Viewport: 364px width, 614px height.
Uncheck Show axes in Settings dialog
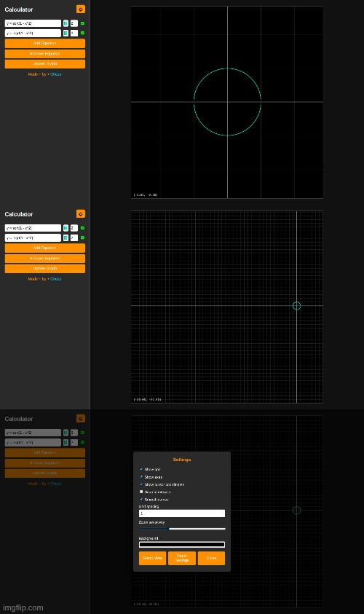tap(141, 476)
